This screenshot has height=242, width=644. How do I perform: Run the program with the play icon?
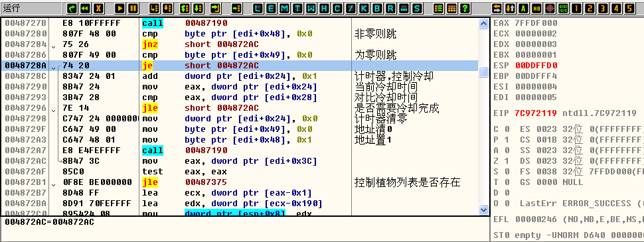[120, 8]
